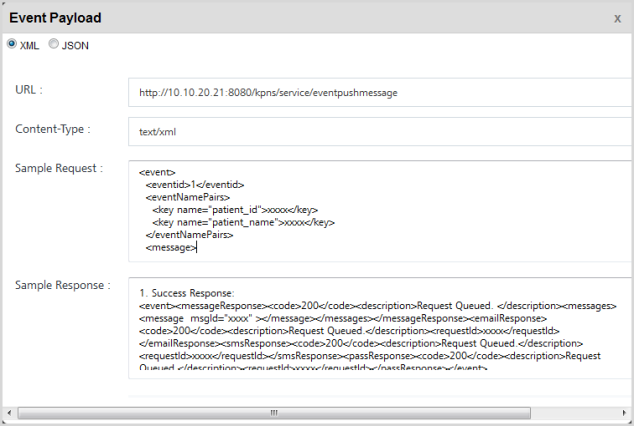Image resolution: width=634 pixels, height=426 pixels.
Task: Click inside the Sample Request text area
Action: (380, 211)
